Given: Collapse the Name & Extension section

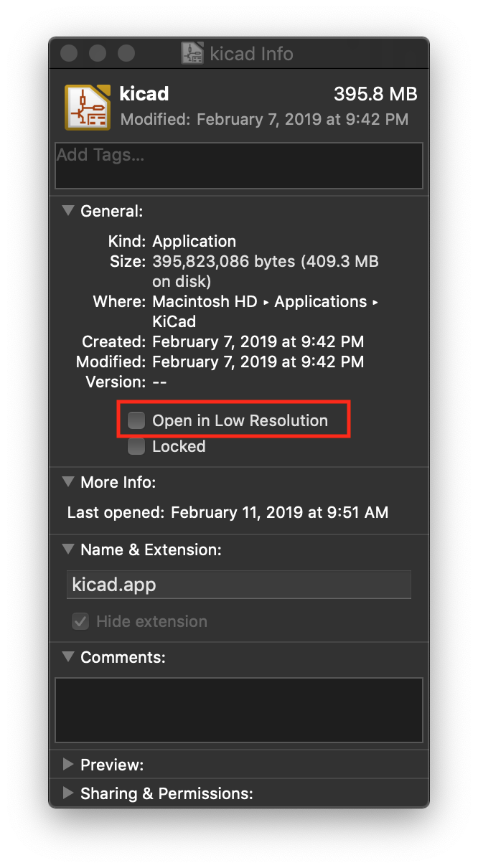Looking at the screenshot, I should (68, 549).
